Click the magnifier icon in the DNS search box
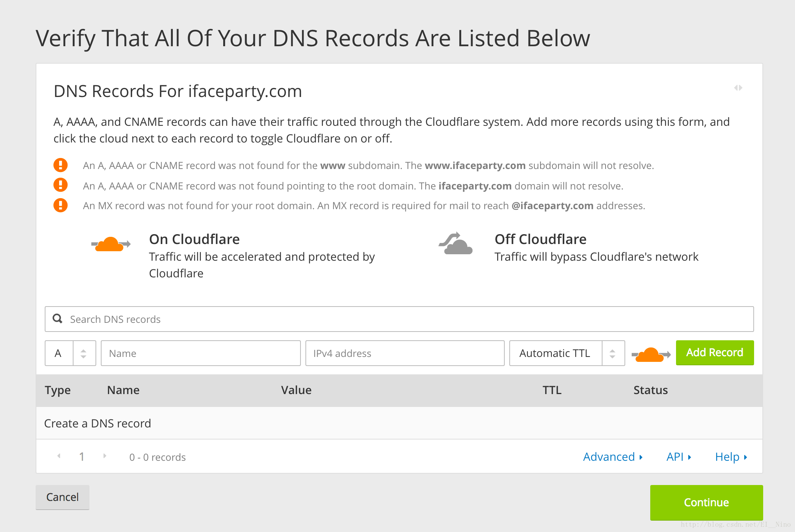The width and height of the screenshot is (795, 532). [58, 319]
